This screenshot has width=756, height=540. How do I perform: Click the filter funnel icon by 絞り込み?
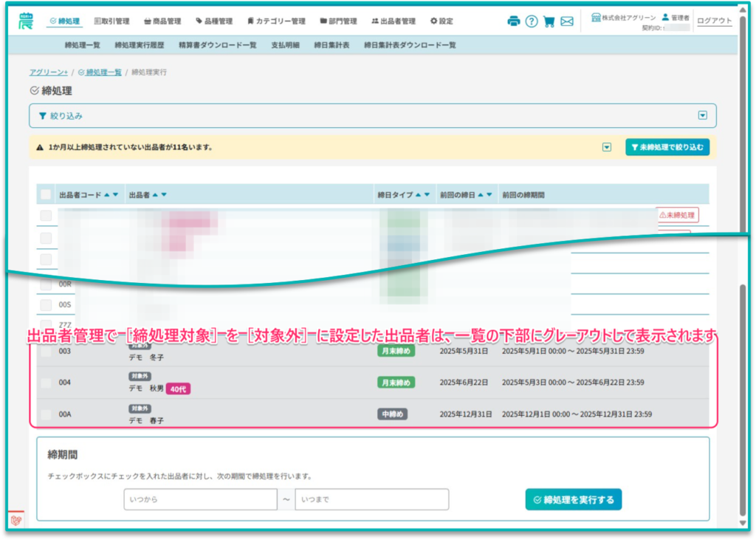(x=42, y=116)
